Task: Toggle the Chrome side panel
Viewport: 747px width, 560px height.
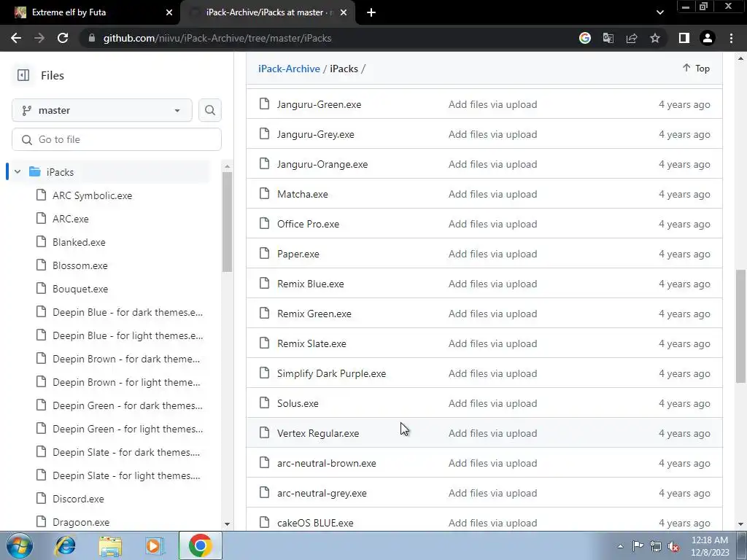Action: pos(684,38)
